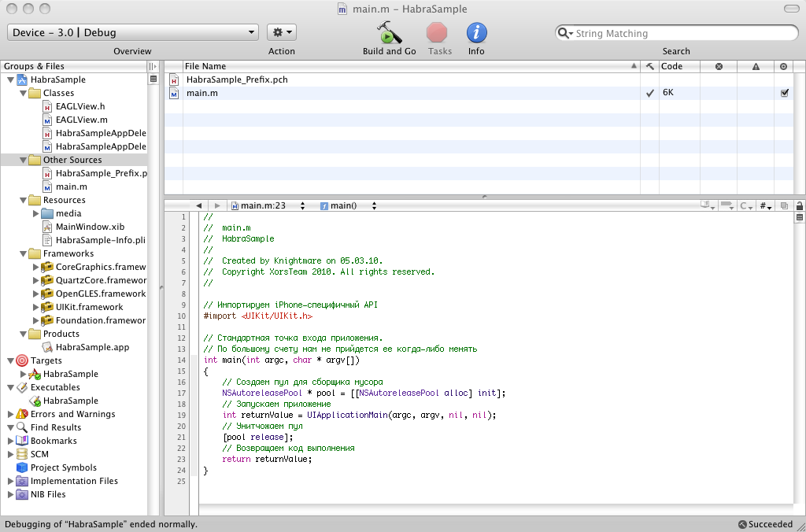Toggle target membership checkbox for main.m

pos(785,93)
